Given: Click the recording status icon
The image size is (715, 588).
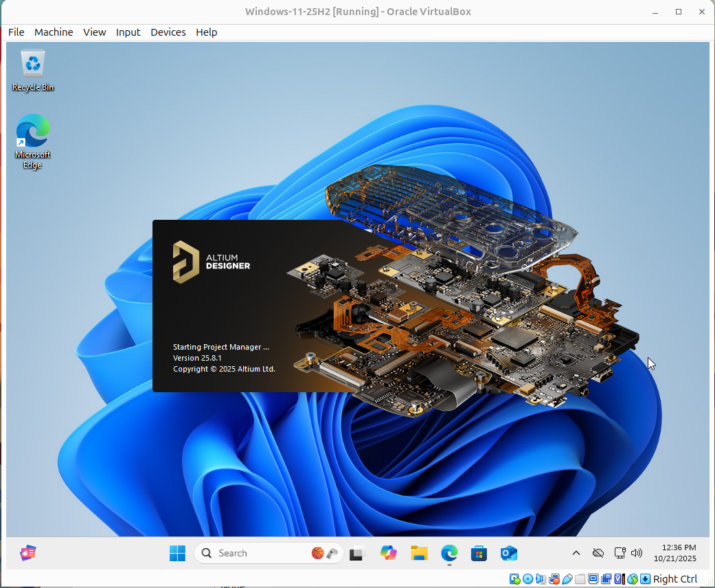Looking at the screenshot, I should [606, 579].
